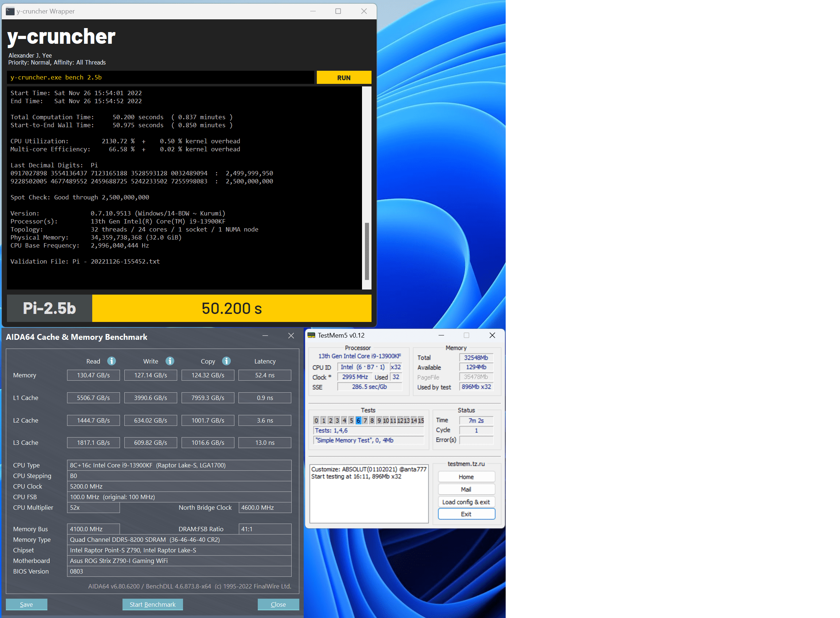Click the TestMem5 Available value 1294Mb
Screen dimensions: 840x618
pos(476,368)
